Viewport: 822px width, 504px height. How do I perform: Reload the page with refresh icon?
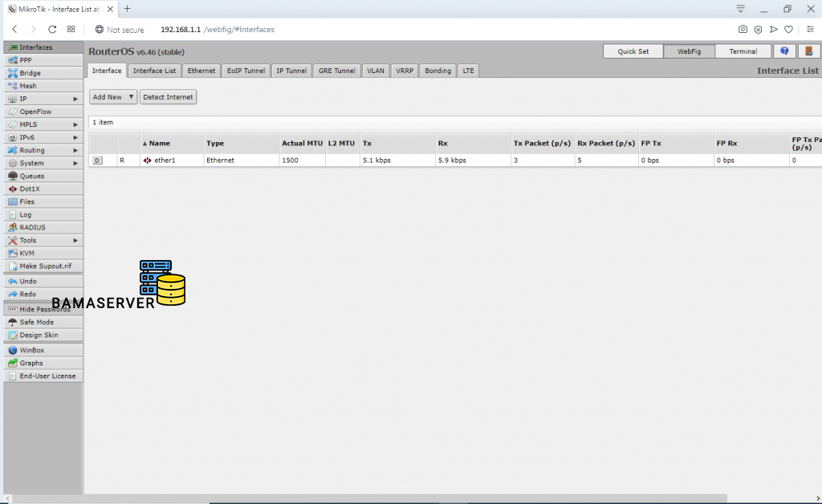click(52, 30)
